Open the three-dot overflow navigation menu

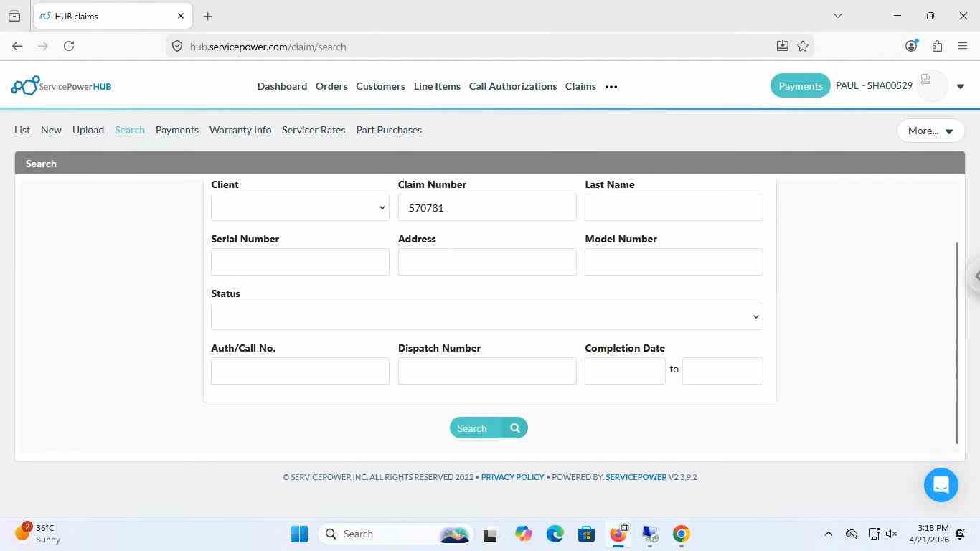(x=611, y=87)
